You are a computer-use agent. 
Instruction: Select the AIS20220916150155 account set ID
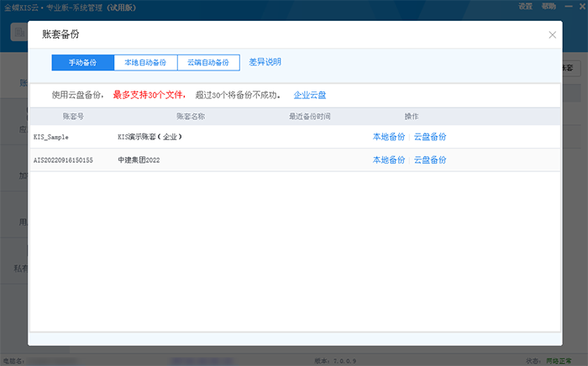[63, 159]
